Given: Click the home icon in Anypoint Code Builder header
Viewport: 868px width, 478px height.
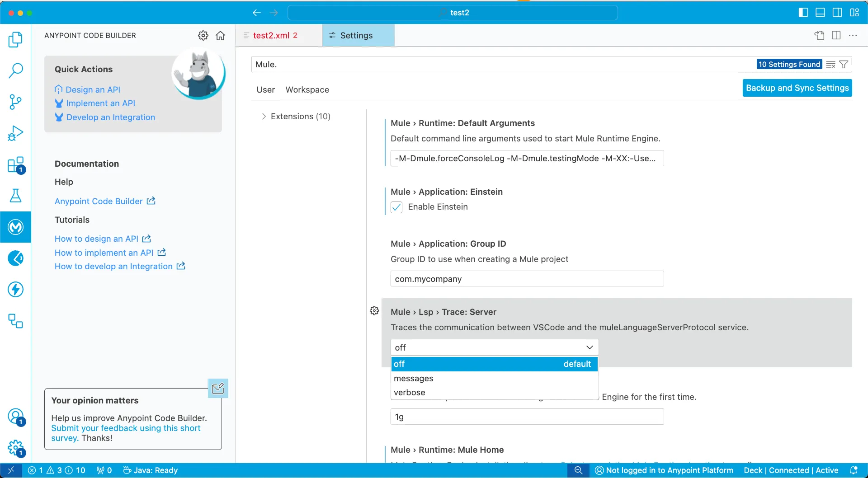Looking at the screenshot, I should tap(220, 36).
